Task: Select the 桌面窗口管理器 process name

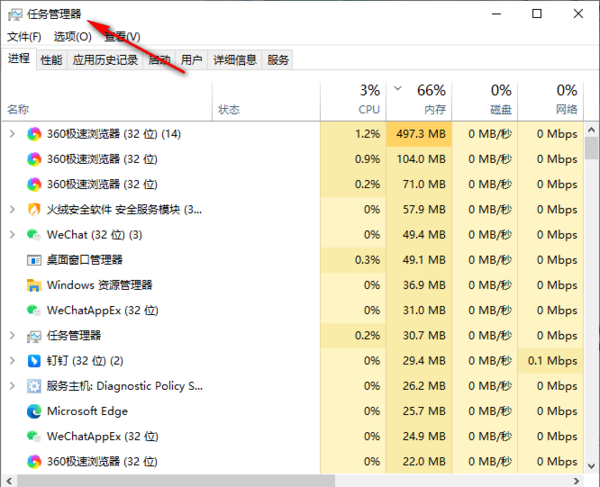Action: tap(85, 260)
